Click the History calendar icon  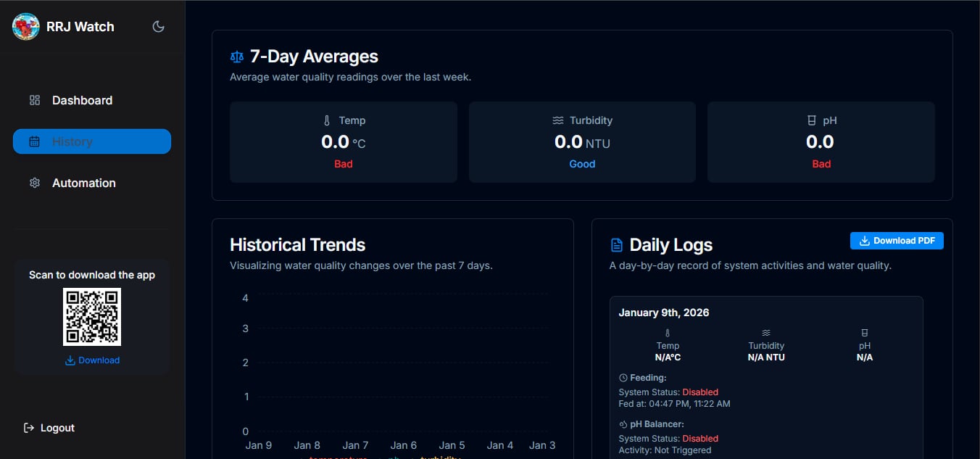click(x=35, y=141)
